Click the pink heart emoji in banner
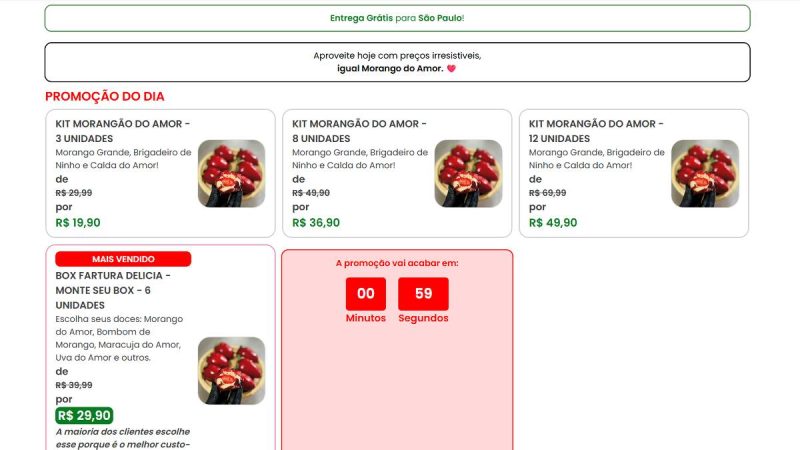The image size is (800, 450). click(x=452, y=68)
